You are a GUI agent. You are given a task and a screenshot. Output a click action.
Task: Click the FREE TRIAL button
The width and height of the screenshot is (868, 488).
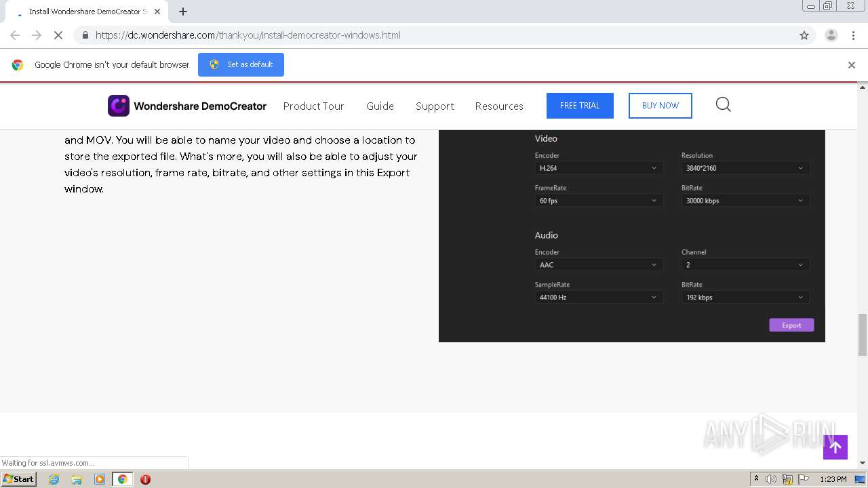580,106
